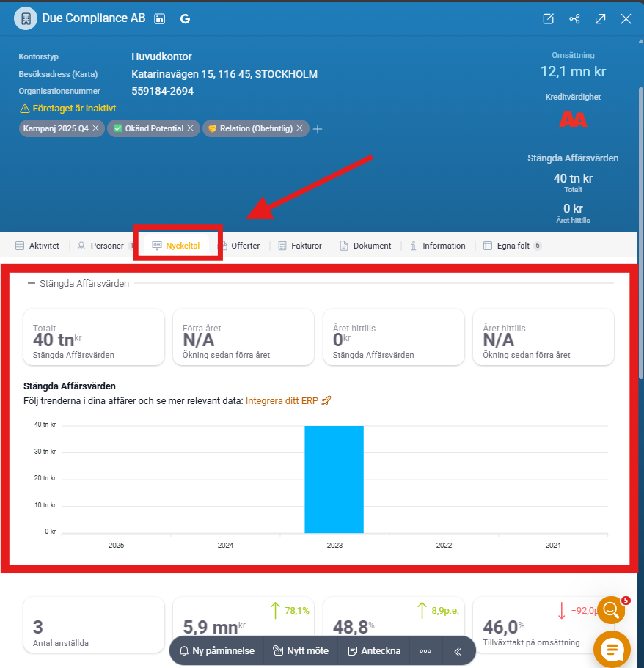Click the vertical scrollbar
Viewport: 644px width, 668px height.
coord(640,232)
